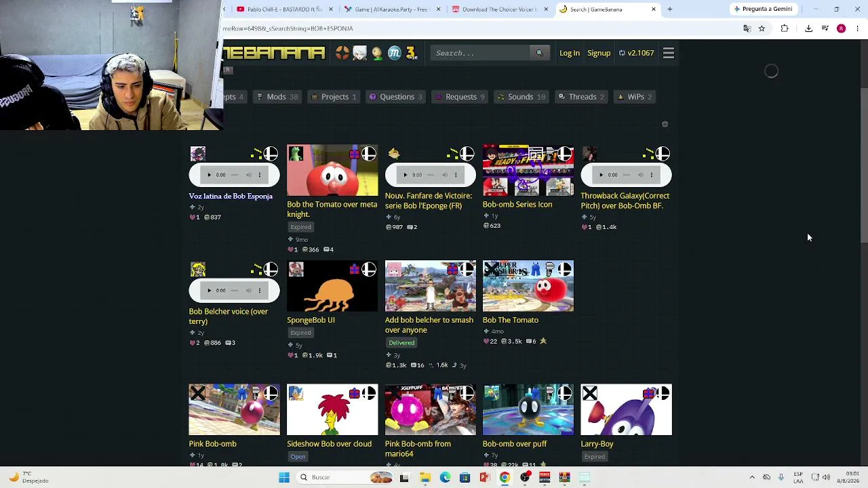Open the yellow number 3 game icon
This screenshot has width=868, height=488.
[x=411, y=53]
